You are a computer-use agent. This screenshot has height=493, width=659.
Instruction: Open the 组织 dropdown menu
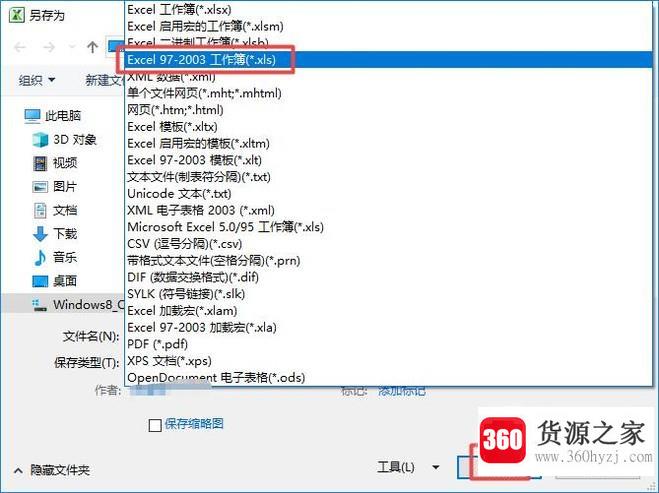[37, 80]
